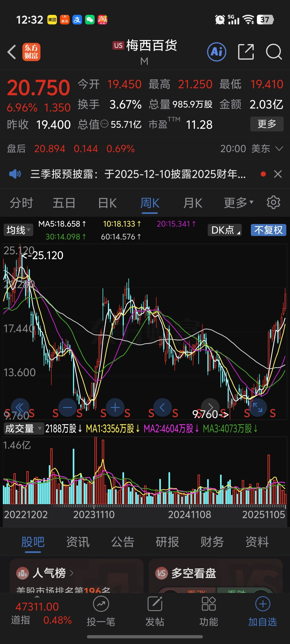Open the 功能 functions icon
Image resolution: width=290 pixels, height=644 pixels.
click(x=209, y=604)
